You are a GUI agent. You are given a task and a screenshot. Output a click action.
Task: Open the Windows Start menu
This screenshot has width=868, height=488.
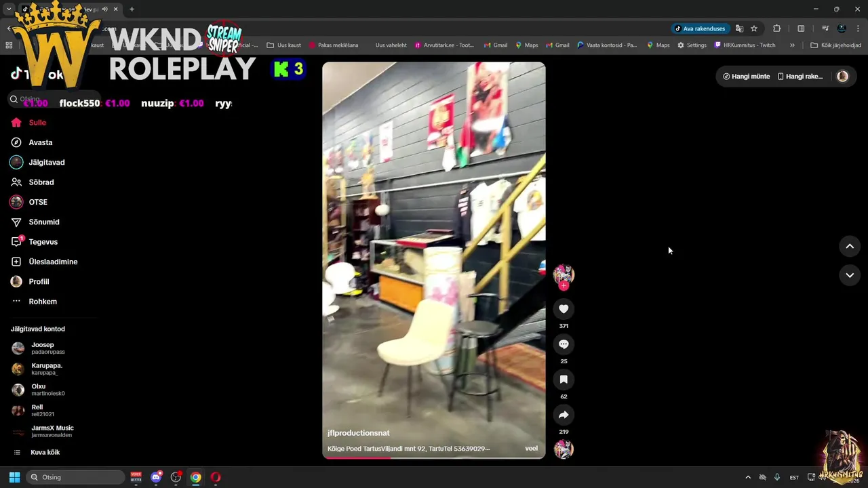14,477
